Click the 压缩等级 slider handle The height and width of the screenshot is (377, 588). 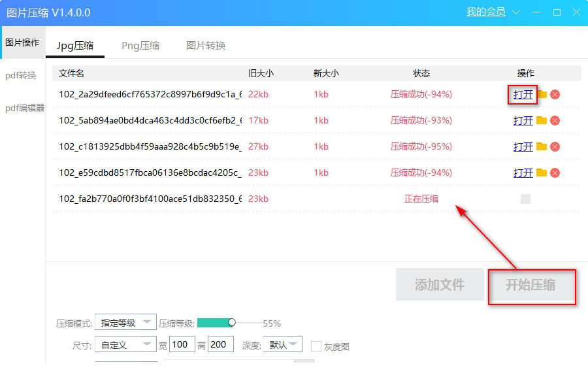tap(232, 322)
